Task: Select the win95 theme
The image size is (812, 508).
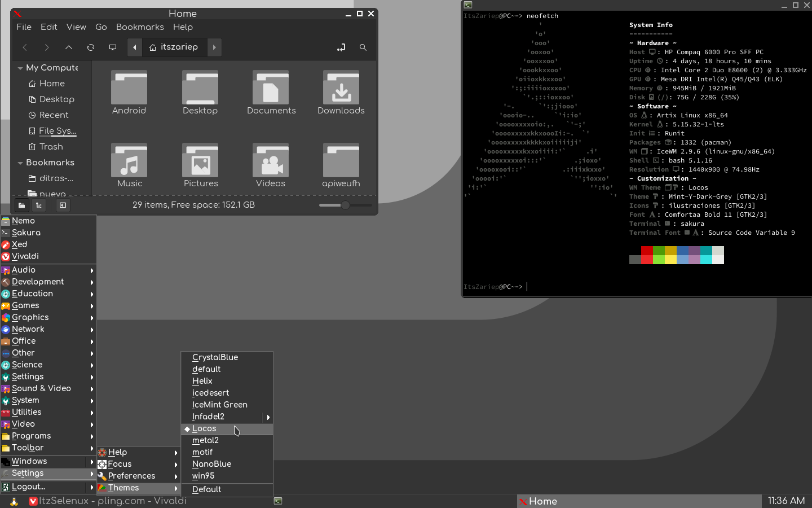Action: click(x=227, y=476)
